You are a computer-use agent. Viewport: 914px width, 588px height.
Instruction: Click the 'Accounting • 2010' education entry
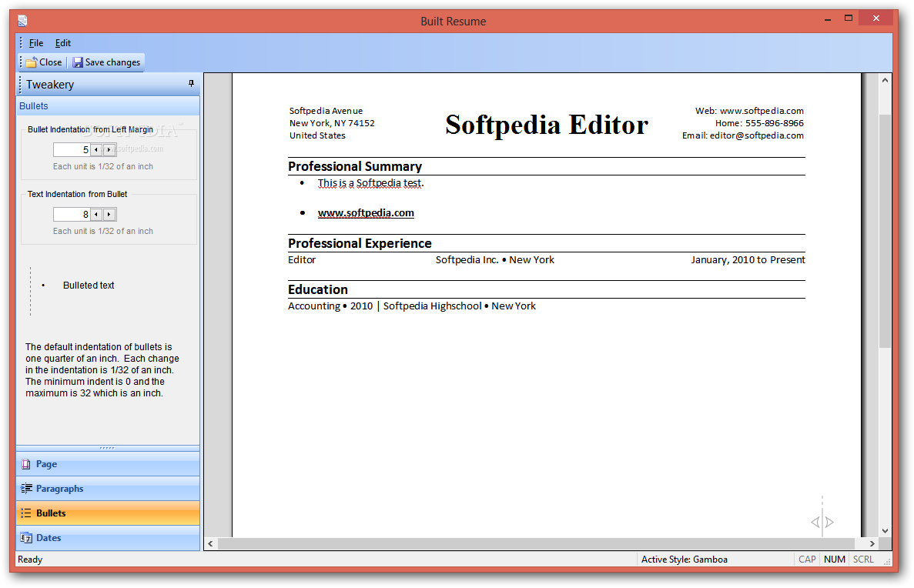[x=330, y=306]
